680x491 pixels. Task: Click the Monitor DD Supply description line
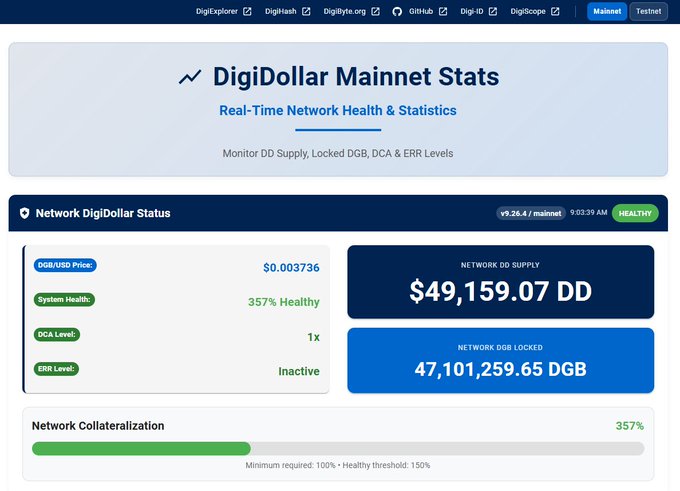[338, 154]
